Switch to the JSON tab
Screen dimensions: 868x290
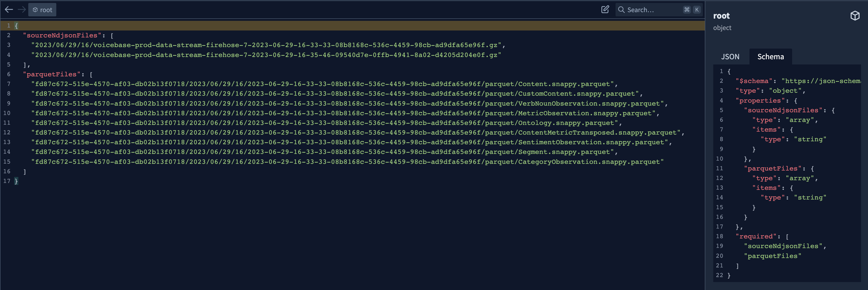click(730, 57)
